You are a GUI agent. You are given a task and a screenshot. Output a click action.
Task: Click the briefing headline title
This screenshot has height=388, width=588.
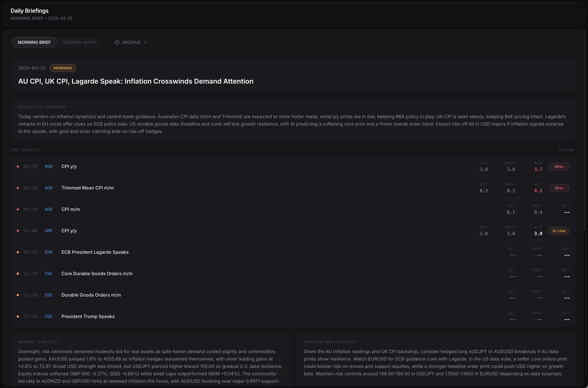point(136,81)
